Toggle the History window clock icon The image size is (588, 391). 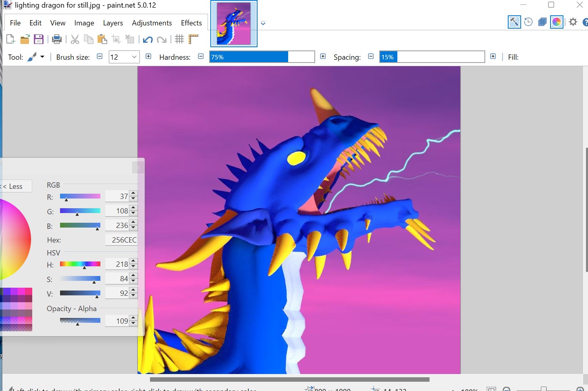[528, 22]
